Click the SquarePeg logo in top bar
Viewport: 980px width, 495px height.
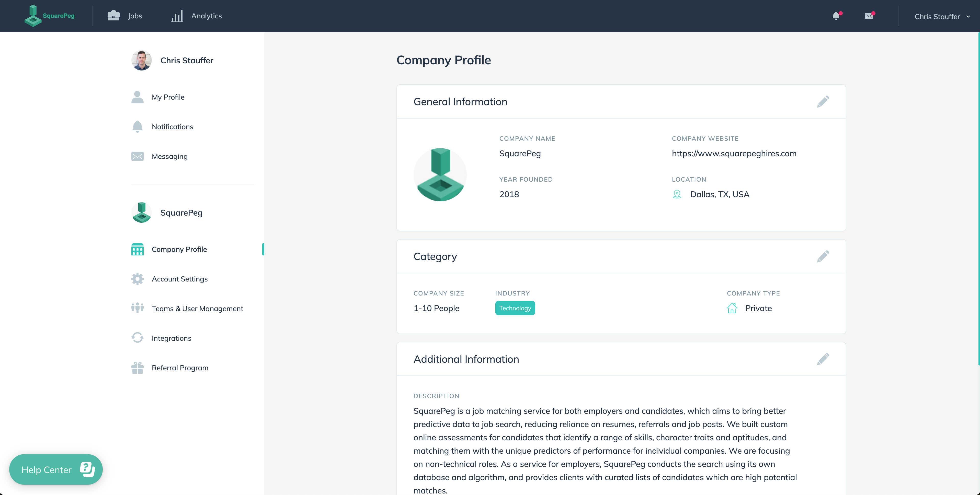coord(49,16)
